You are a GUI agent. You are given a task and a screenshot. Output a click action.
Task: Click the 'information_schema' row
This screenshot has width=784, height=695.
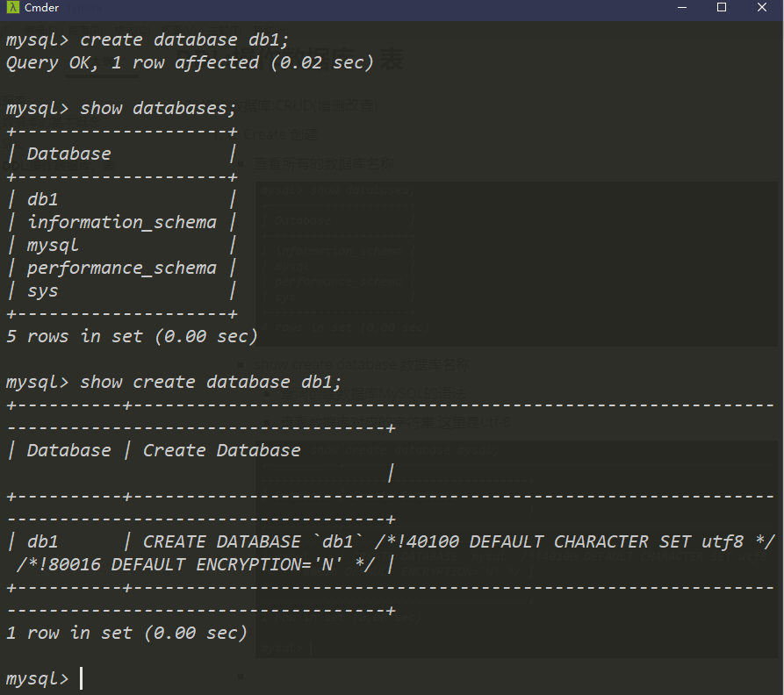tap(122, 222)
